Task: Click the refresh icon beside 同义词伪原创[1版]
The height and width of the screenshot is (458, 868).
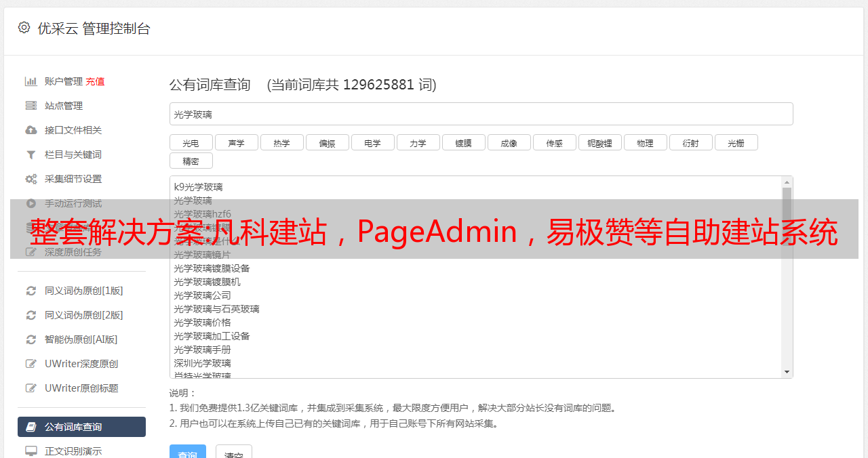Action: (x=31, y=291)
